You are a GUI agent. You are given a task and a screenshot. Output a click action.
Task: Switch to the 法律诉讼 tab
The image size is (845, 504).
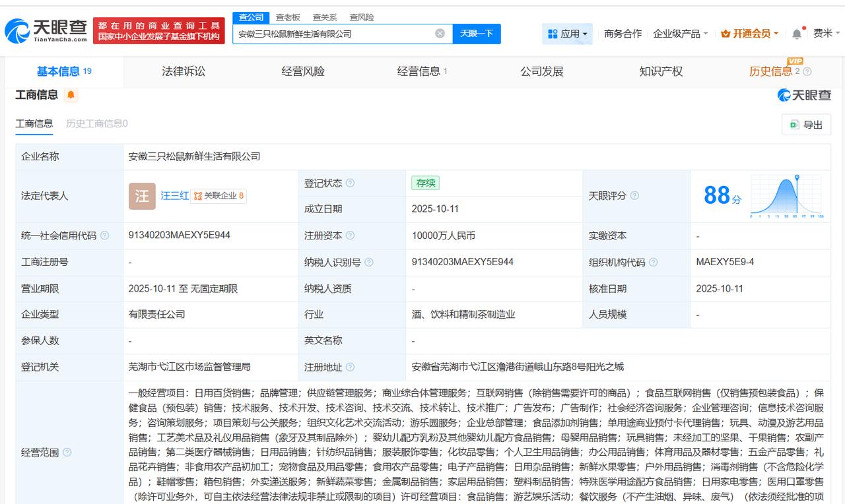(184, 71)
